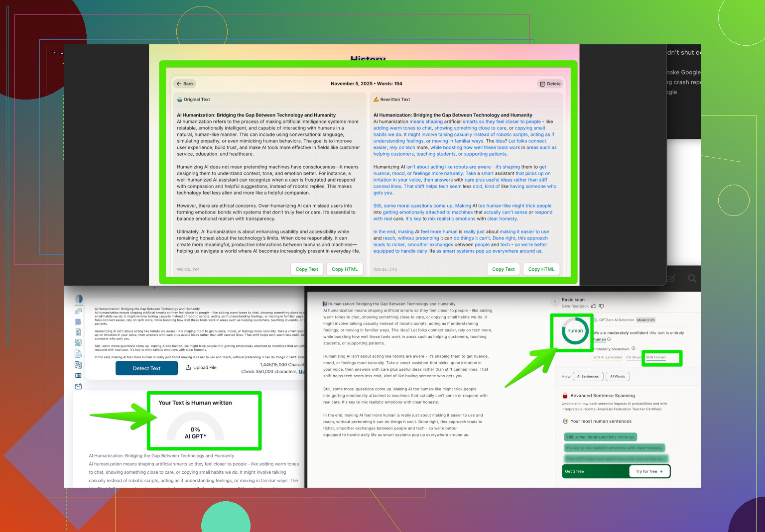Go Back from the history entry
This screenshot has height=532, width=765.
pos(185,84)
